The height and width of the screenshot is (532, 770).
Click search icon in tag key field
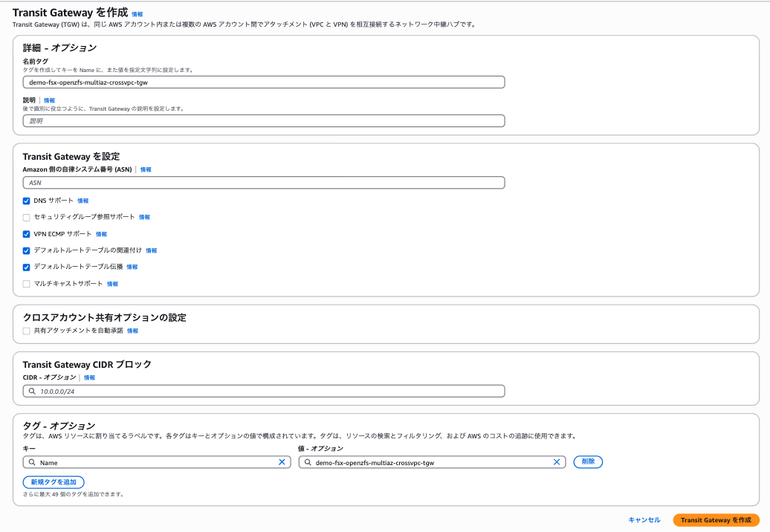32,462
